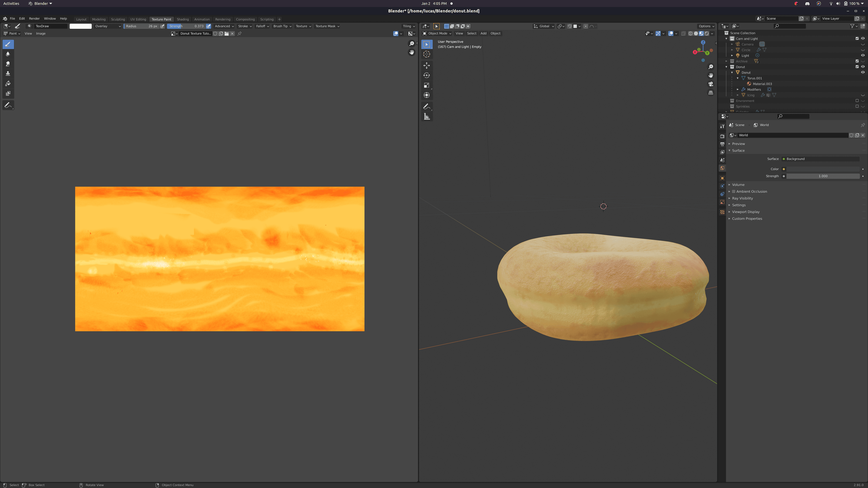
Task: Open the Texture Properties checker icon
Action: [x=722, y=212]
